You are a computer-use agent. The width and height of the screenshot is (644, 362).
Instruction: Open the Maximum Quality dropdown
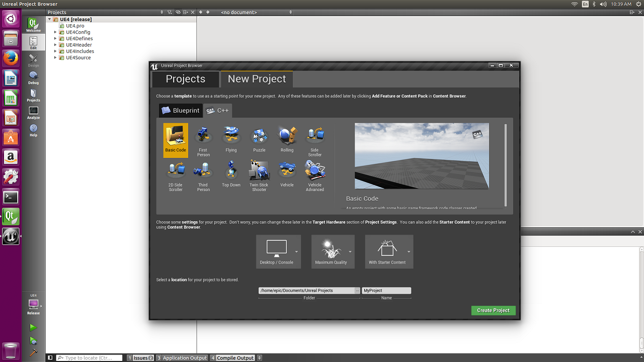tap(333, 251)
